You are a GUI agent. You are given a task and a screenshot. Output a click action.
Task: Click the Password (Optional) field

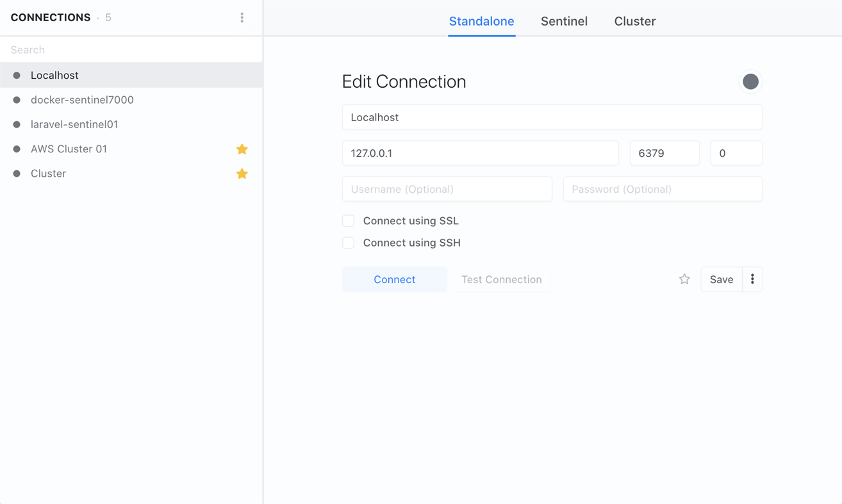[x=662, y=189]
